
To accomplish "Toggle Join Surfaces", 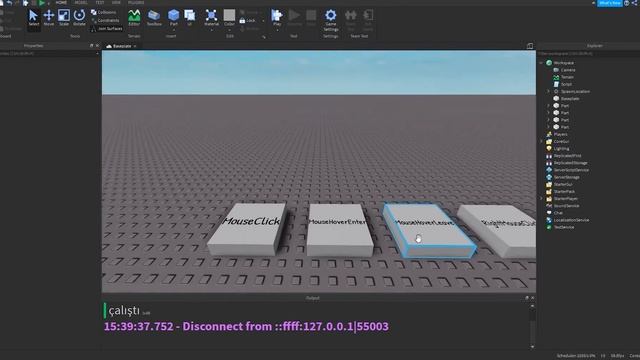I will (107, 29).
